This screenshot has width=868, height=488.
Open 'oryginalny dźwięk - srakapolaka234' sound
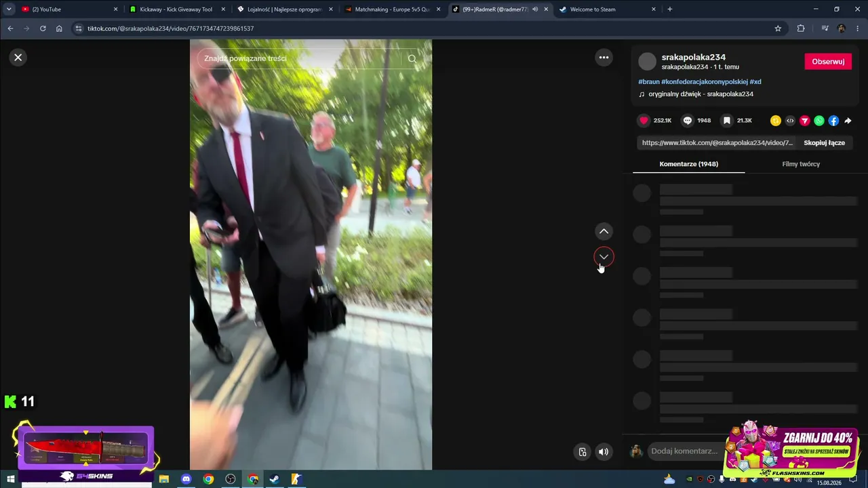tap(701, 94)
